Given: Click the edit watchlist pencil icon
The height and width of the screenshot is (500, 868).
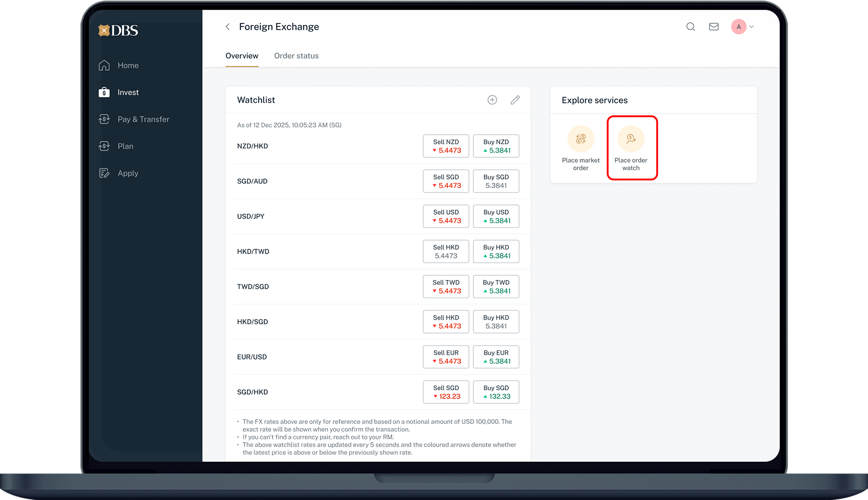Looking at the screenshot, I should coord(515,100).
